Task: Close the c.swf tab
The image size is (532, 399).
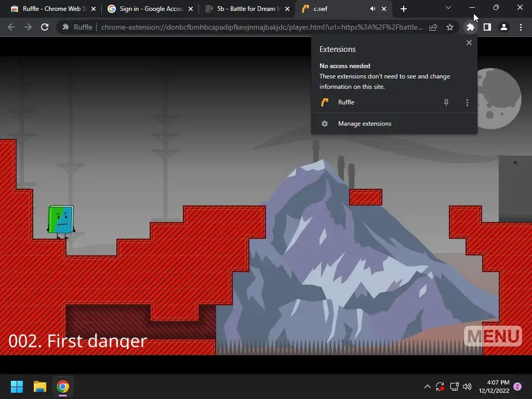Action: tap(384, 9)
